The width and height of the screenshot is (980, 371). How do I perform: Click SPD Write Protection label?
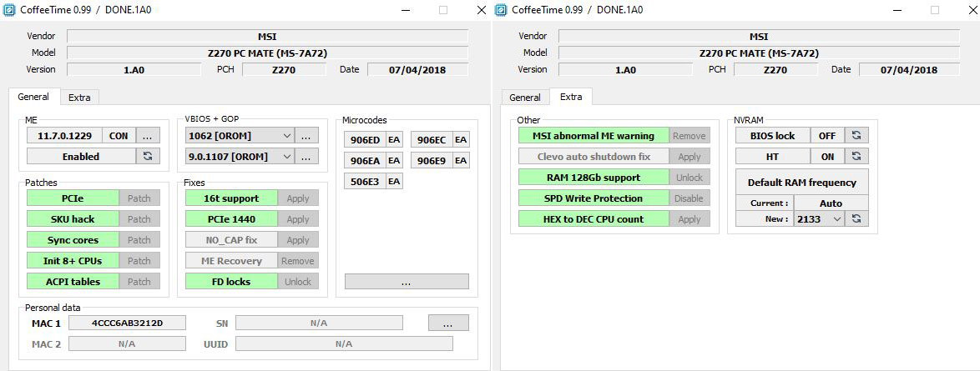point(594,198)
